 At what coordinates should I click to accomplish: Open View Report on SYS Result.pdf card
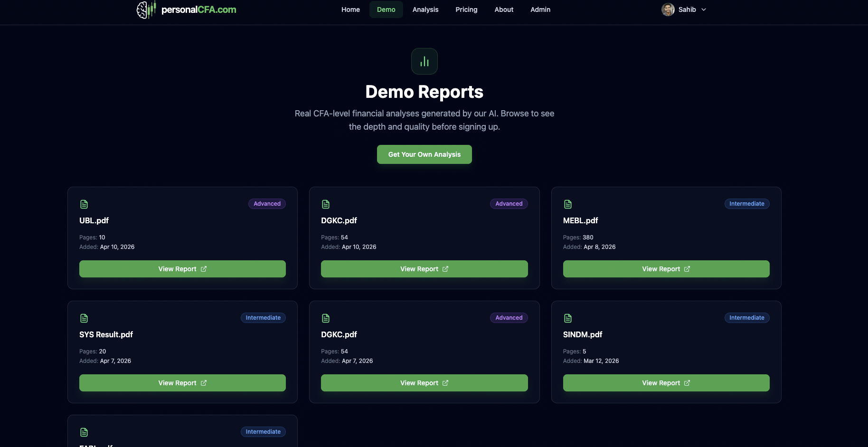point(182,383)
